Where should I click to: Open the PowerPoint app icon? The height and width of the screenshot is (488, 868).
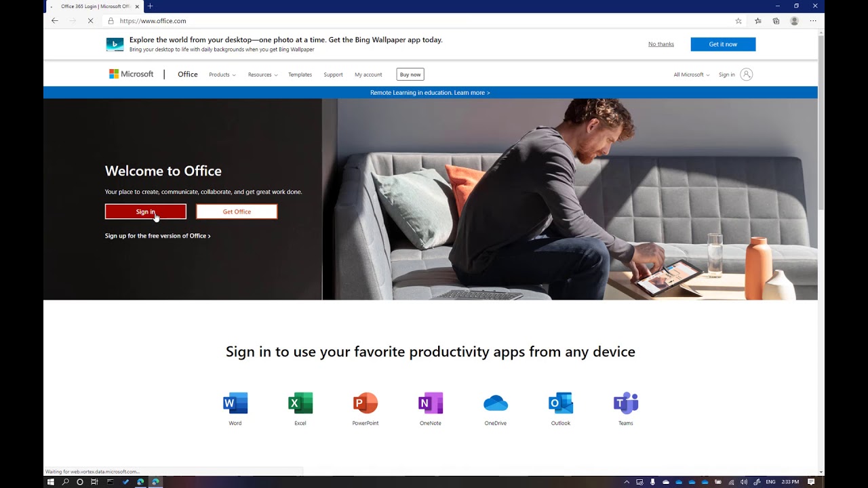pos(366,403)
